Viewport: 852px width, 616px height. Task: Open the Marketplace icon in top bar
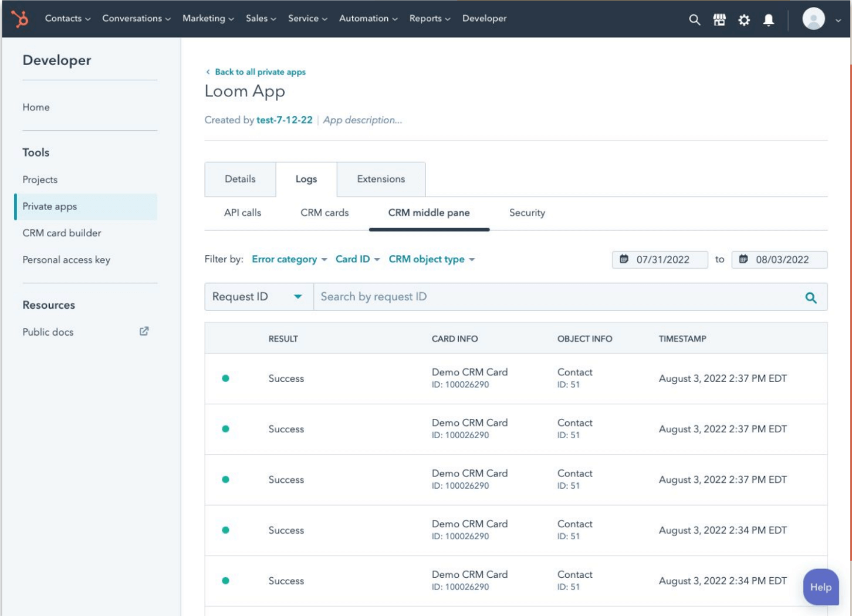pyautogui.click(x=719, y=19)
